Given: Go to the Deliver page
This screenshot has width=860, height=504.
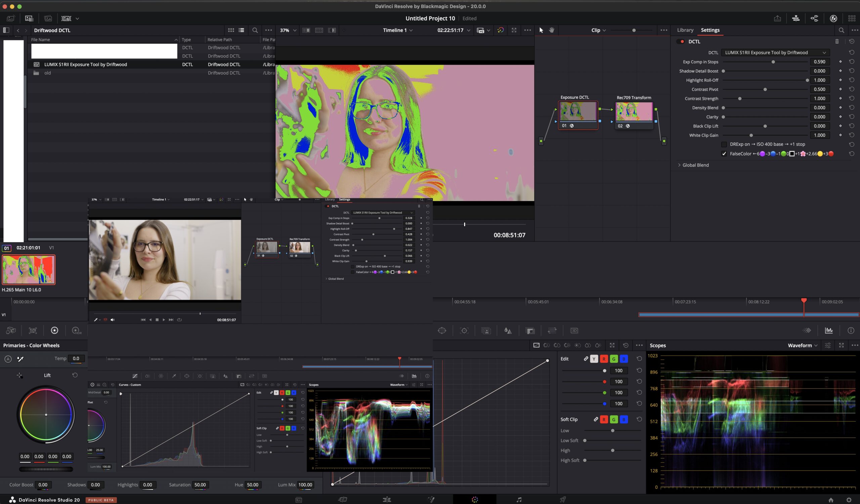Looking at the screenshot, I should (563, 500).
